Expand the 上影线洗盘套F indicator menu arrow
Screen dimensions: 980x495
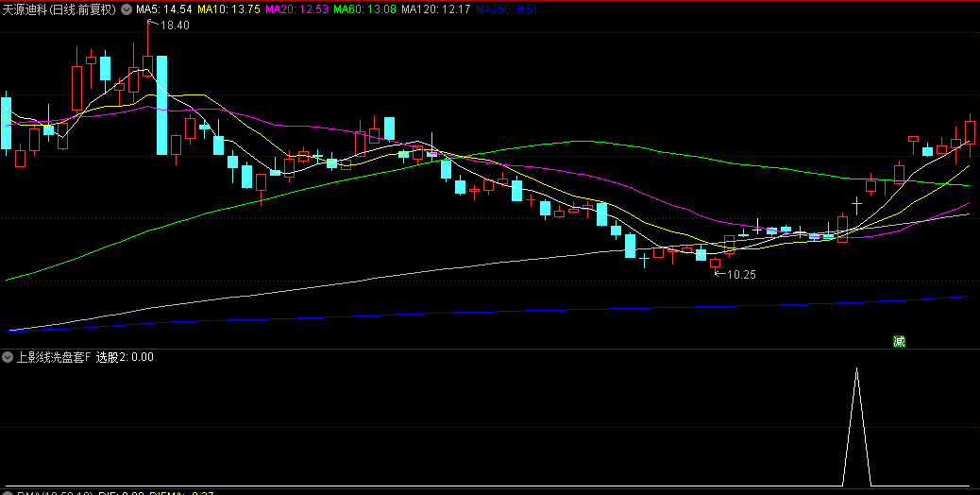click(8, 357)
